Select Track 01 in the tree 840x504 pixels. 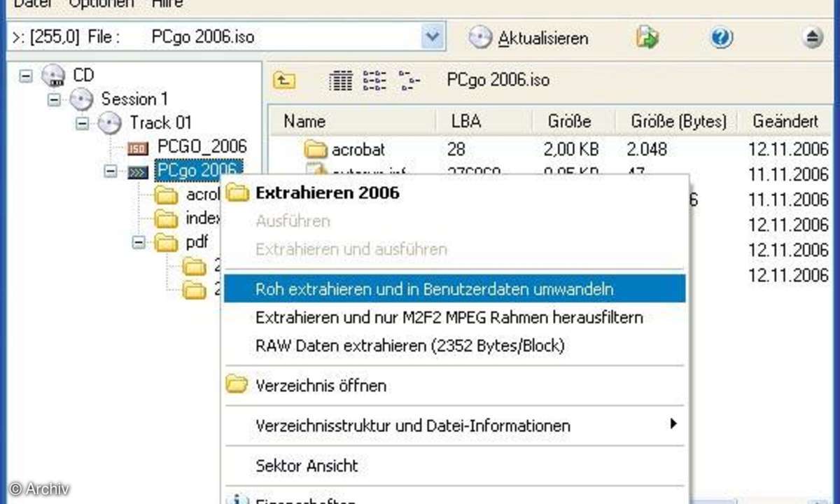pos(160,123)
